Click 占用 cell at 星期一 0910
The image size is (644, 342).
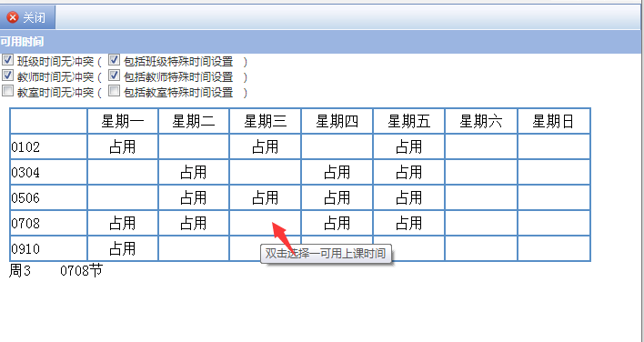tap(123, 248)
